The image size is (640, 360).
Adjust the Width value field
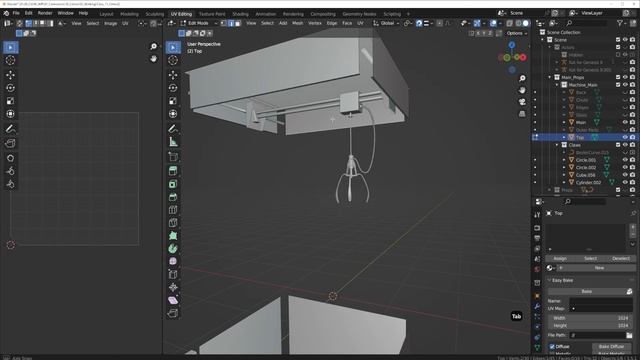[591, 318]
